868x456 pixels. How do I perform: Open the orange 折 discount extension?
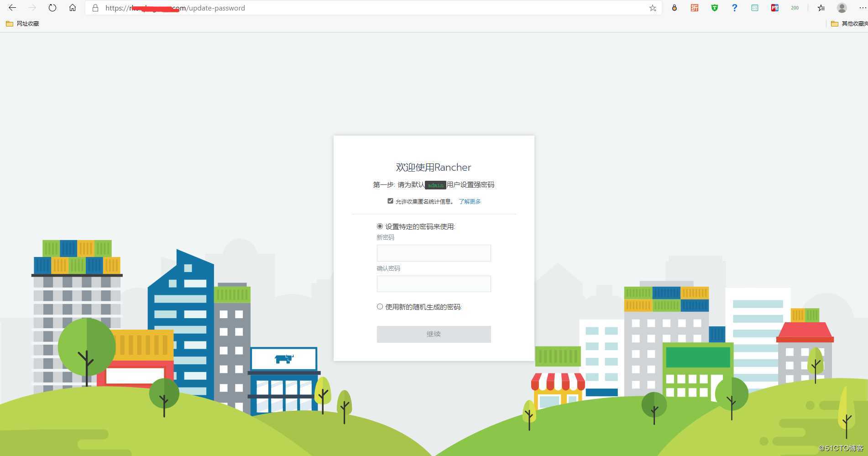click(694, 8)
